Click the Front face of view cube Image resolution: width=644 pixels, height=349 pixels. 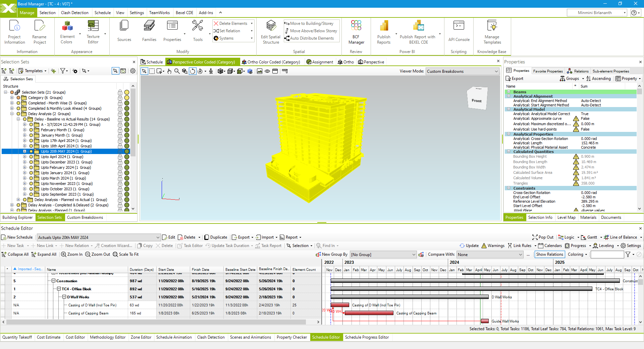tap(476, 101)
